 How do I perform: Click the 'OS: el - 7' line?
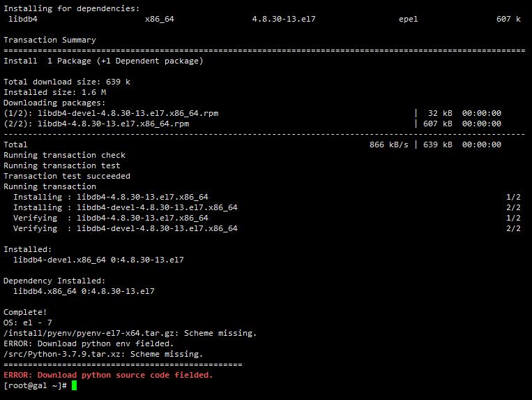[x=28, y=323]
